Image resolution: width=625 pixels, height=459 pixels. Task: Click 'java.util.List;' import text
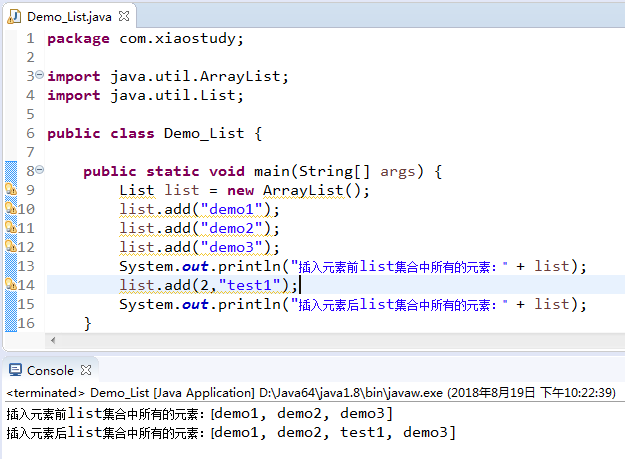pos(177,95)
